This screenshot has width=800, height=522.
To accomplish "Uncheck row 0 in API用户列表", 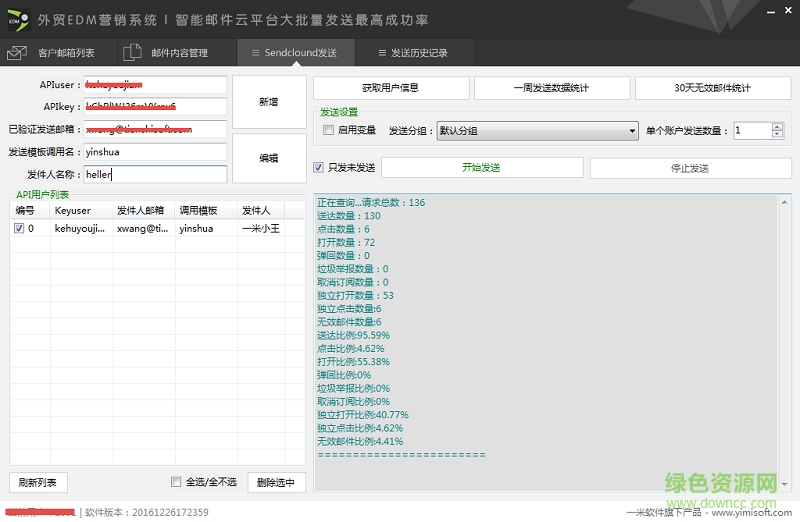I will click(x=20, y=229).
